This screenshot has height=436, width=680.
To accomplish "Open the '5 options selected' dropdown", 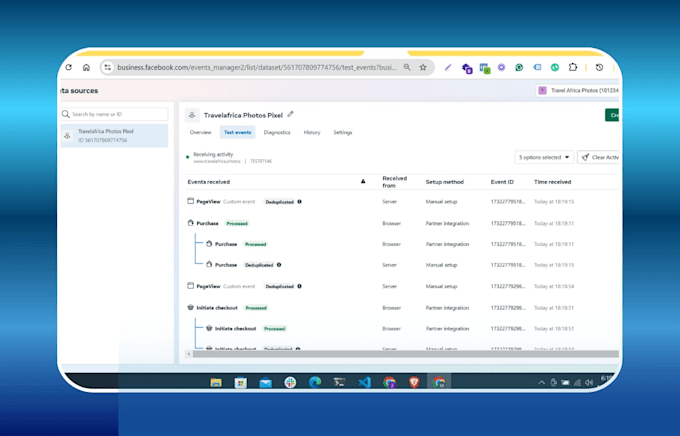I will 544,157.
